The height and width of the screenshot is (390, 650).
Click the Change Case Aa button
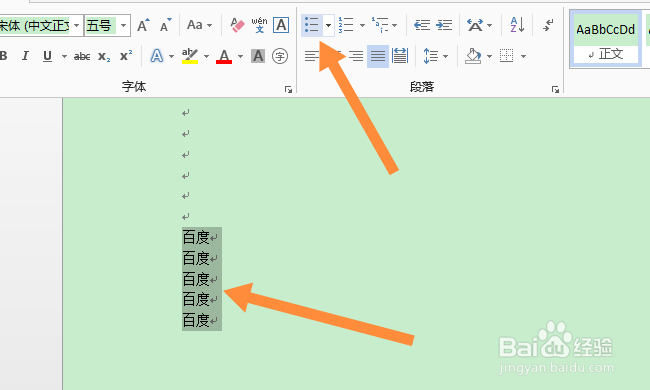tap(199, 25)
